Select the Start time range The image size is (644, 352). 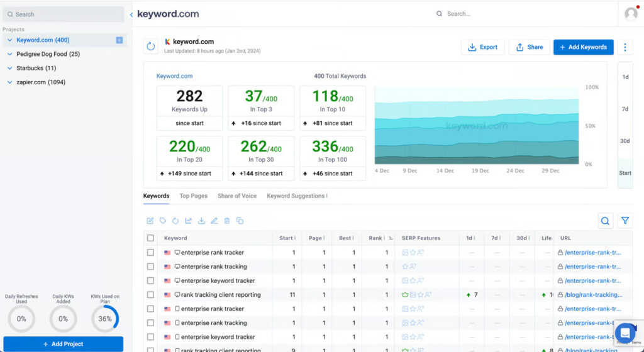[x=625, y=173]
